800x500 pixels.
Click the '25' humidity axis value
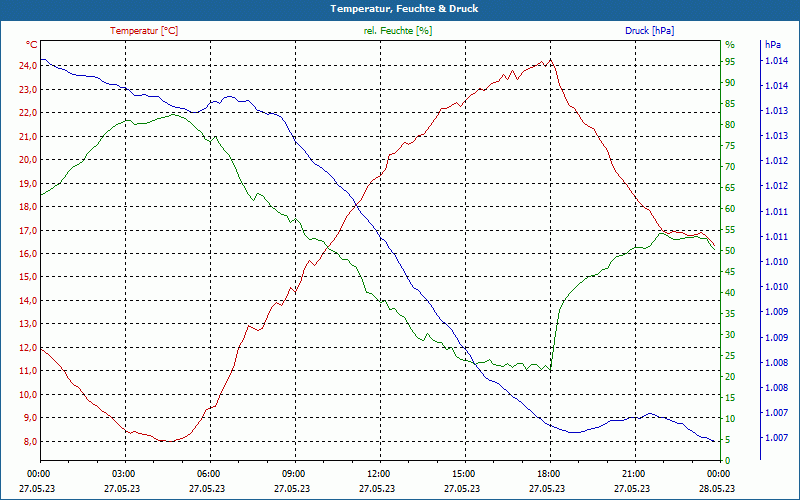click(730, 356)
